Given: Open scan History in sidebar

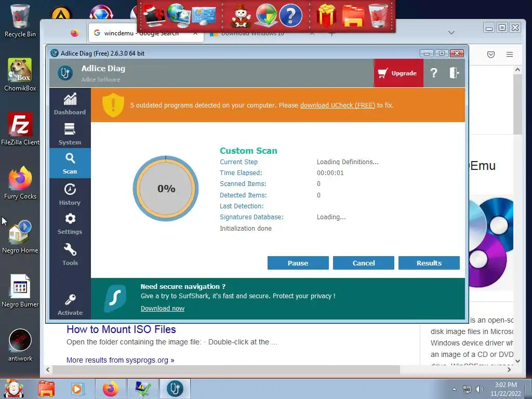Looking at the screenshot, I should (x=70, y=194).
